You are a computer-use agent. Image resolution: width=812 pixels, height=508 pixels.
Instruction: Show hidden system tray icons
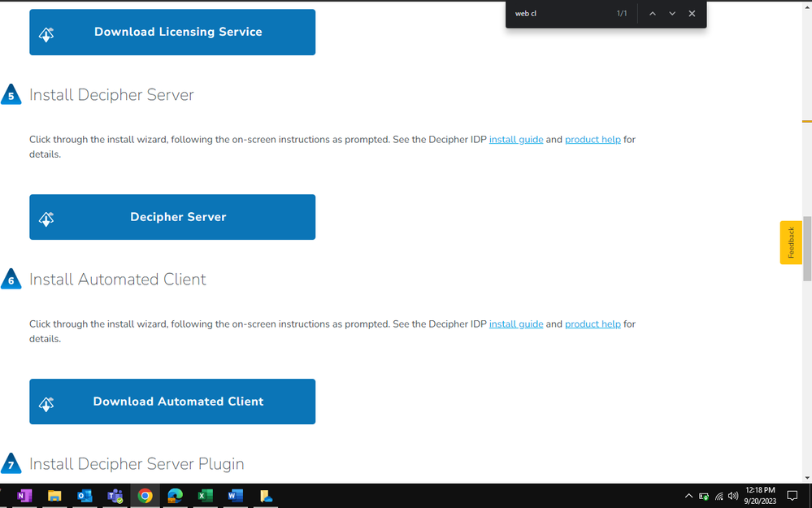[x=688, y=496]
